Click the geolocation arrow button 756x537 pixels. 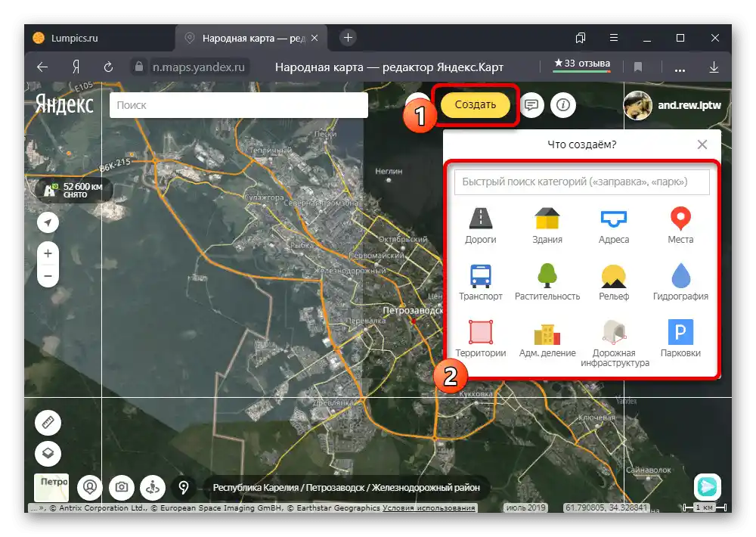tap(48, 222)
